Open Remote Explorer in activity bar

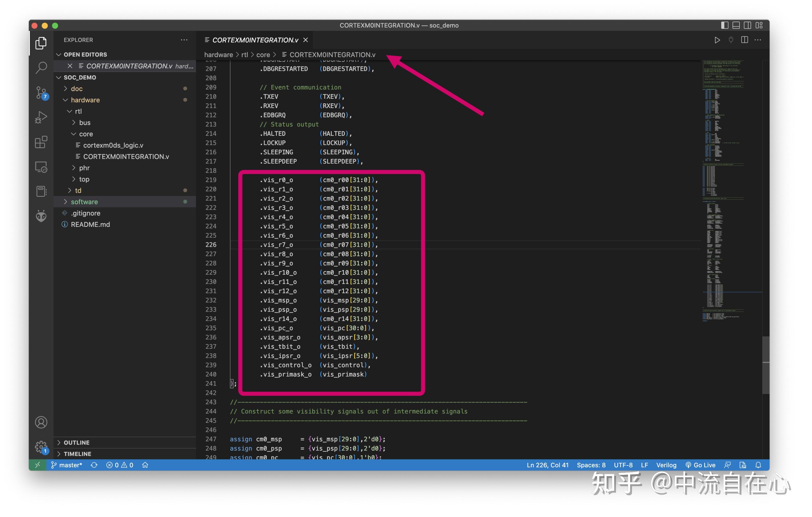pyautogui.click(x=41, y=167)
